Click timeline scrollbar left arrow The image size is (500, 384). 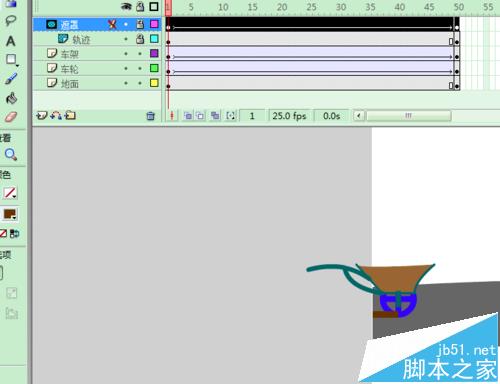click(x=359, y=116)
